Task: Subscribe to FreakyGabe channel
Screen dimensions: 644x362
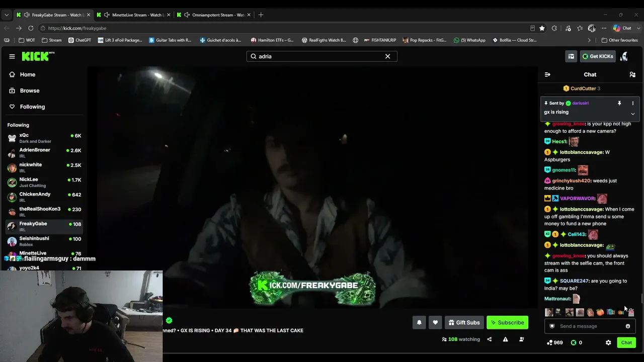Action: (x=507, y=323)
